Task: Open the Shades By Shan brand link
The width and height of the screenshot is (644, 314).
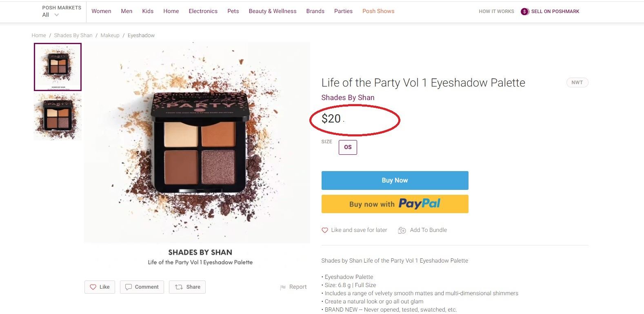Action: click(x=348, y=98)
